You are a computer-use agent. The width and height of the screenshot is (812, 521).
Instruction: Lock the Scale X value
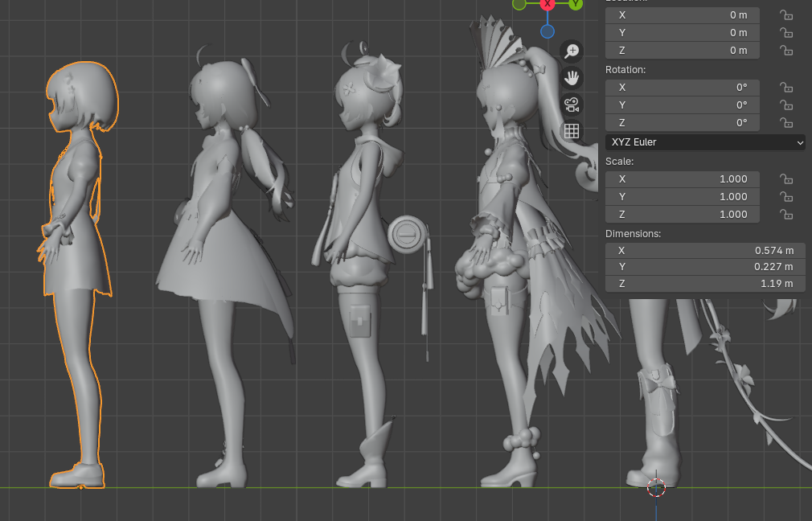click(786, 179)
